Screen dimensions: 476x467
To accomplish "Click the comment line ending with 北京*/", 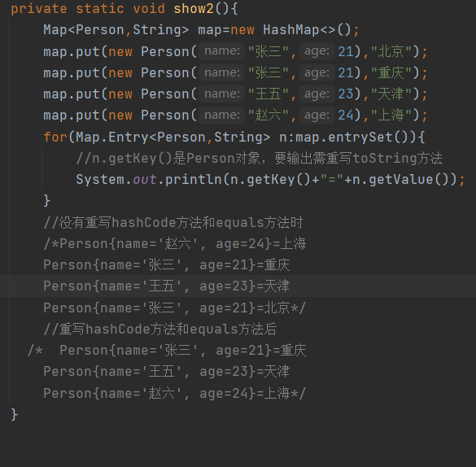I will pos(175,308).
